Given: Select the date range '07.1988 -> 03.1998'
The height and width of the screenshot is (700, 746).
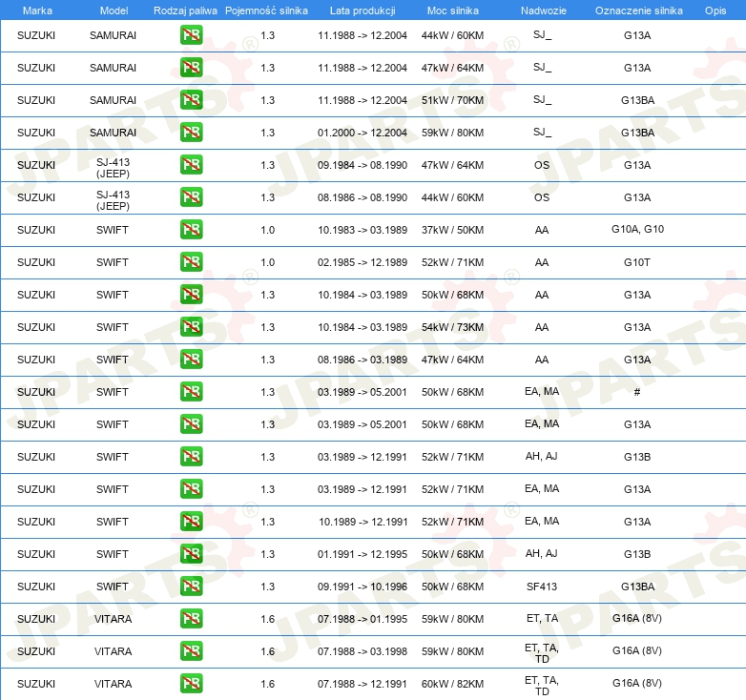Looking at the screenshot, I should (x=363, y=651).
